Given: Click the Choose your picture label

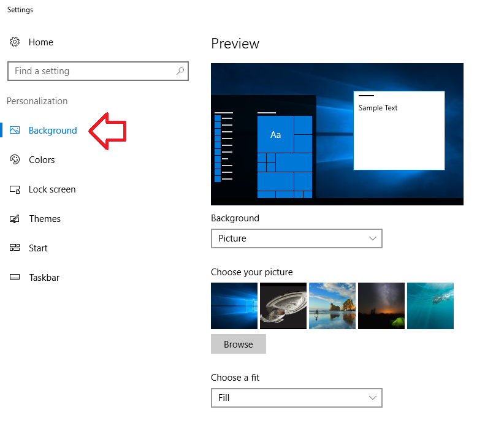Looking at the screenshot, I should (x=251, y=272).
